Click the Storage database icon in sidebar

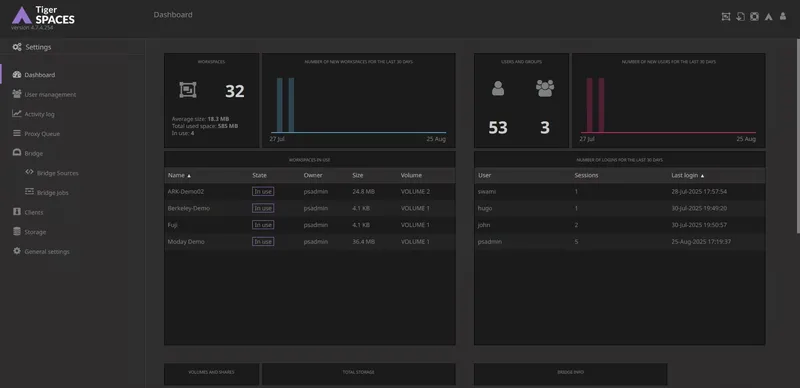17,231
